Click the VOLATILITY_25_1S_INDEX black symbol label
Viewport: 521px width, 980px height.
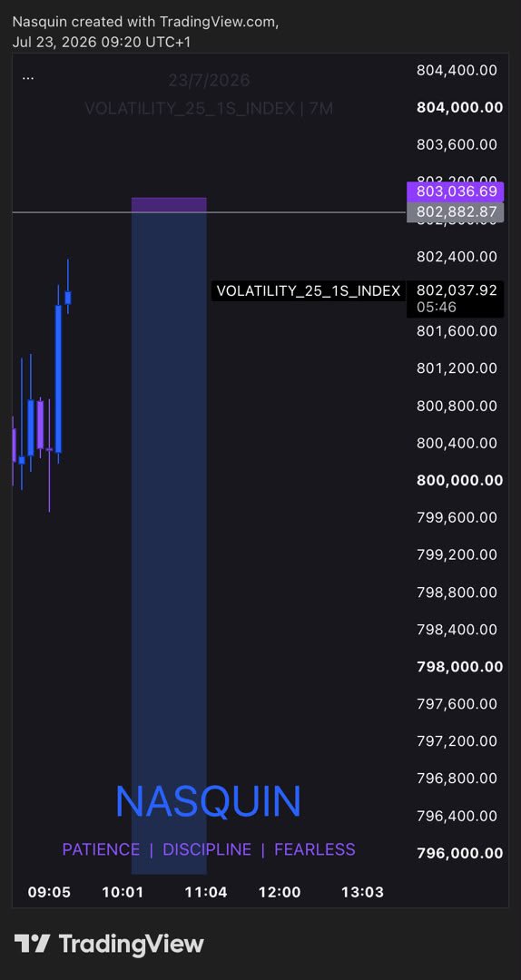[x=309, y=290]
